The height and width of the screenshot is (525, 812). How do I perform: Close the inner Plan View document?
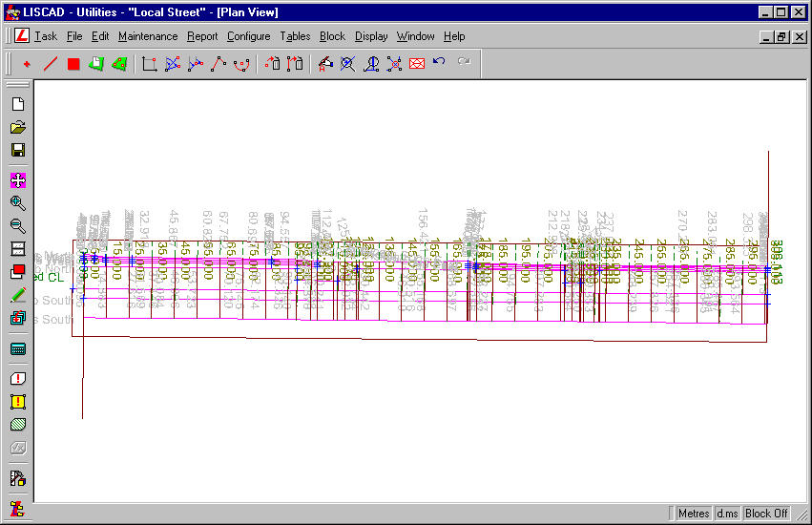[800, 37]
